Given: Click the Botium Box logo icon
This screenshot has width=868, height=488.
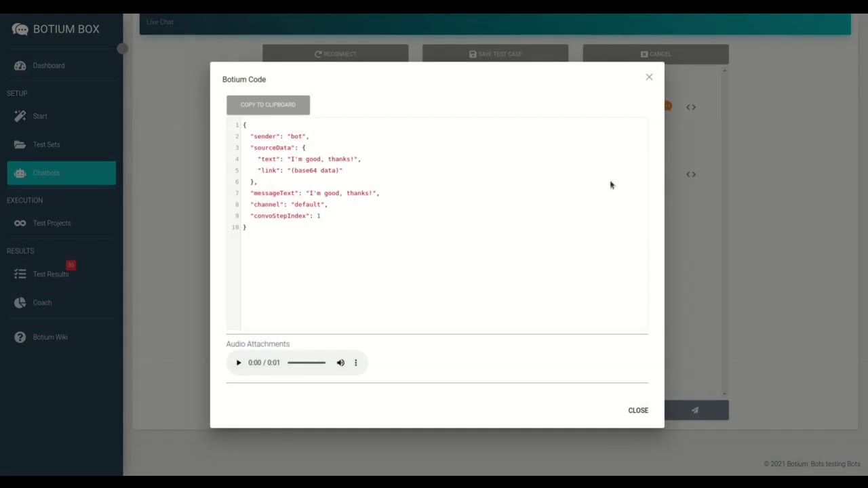Looking at the screenshot, I should tap(20, 29).
